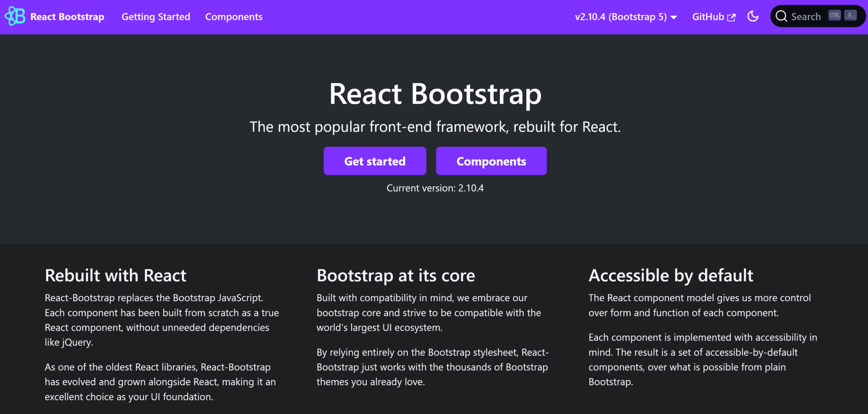Viewport: 868px width, 414px height.
Task: Click the external link icon next to GitHub
Action: click(x=732, y=17)
